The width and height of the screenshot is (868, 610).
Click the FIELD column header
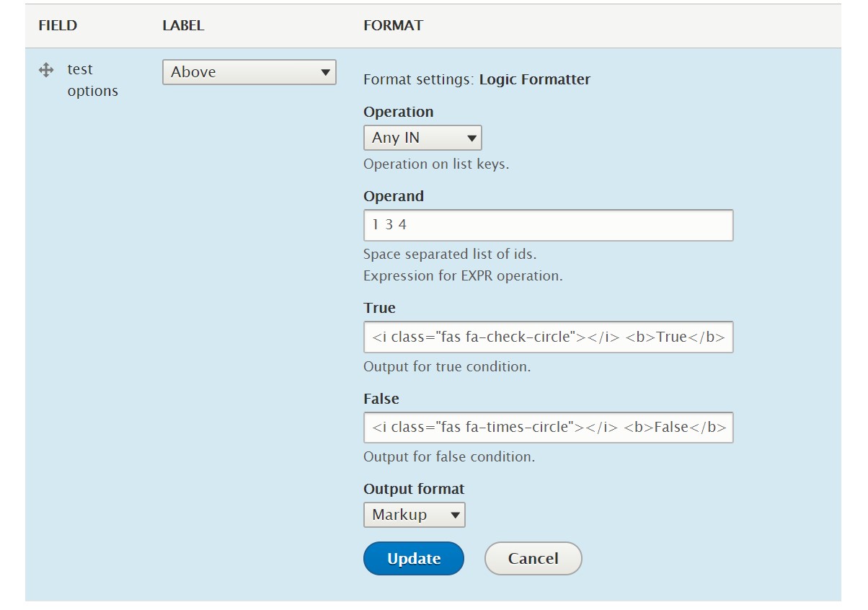58,25
